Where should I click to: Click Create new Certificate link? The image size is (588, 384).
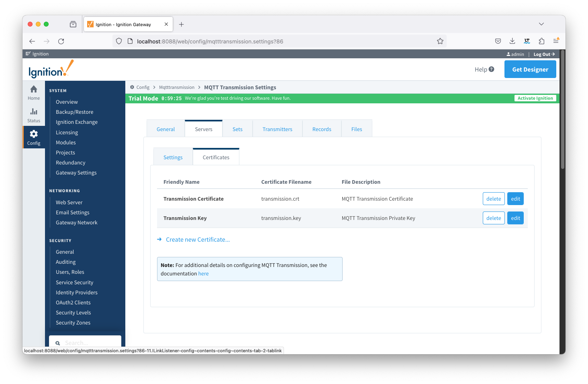coord(198,239)
